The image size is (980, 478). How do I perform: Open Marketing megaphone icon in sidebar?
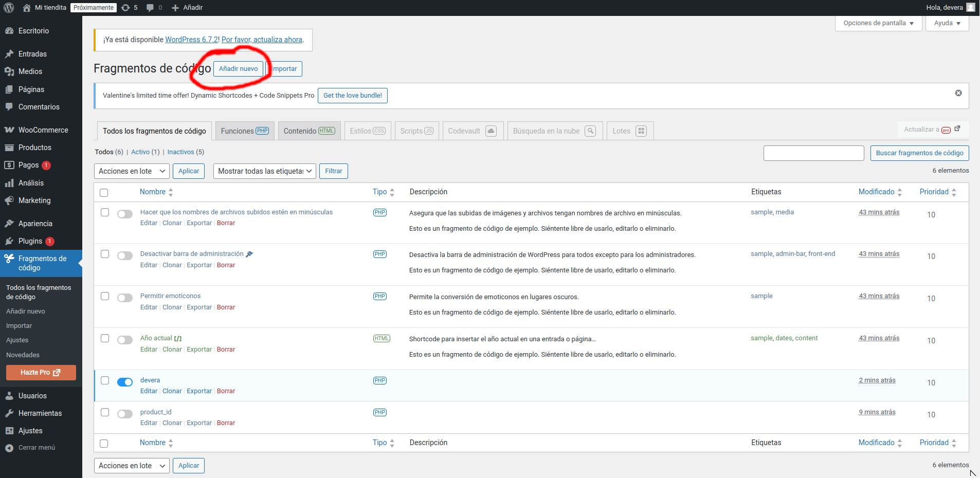(9, 200)
